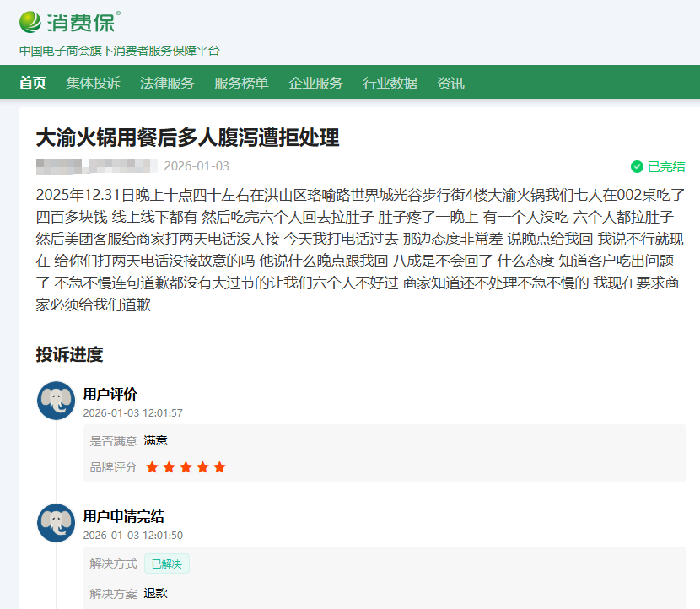Screen dimensions: 700x609
Task: Click the first star in 品牌评分
Action: 152,467
